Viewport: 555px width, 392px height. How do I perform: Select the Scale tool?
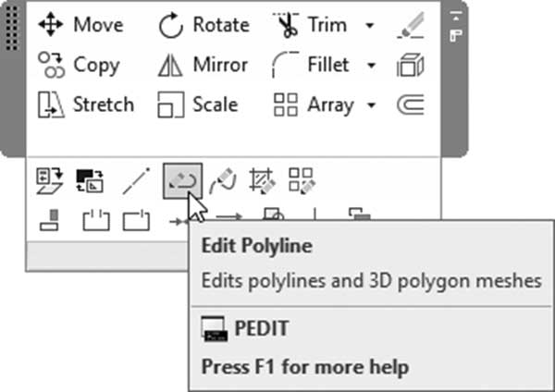(198, 104)
